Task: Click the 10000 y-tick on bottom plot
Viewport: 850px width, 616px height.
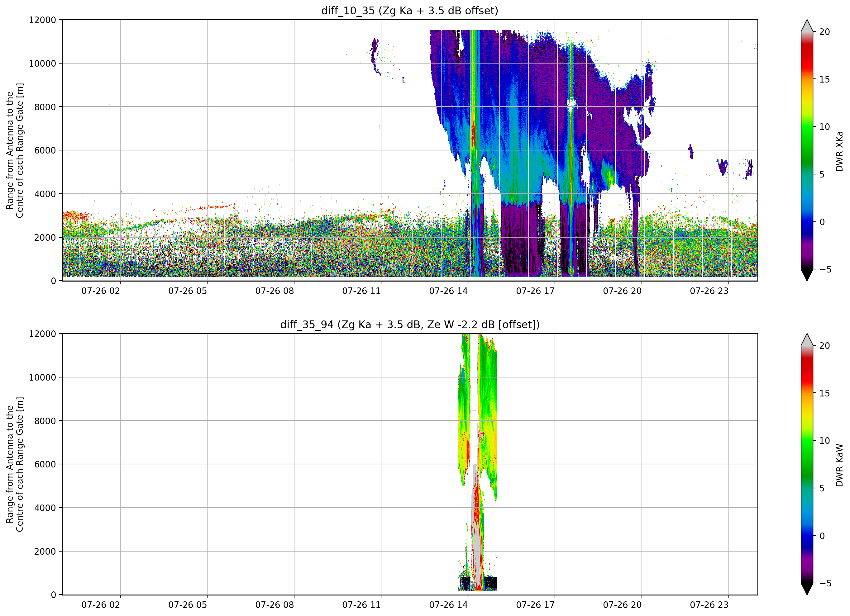Action: tap(42, 377)
